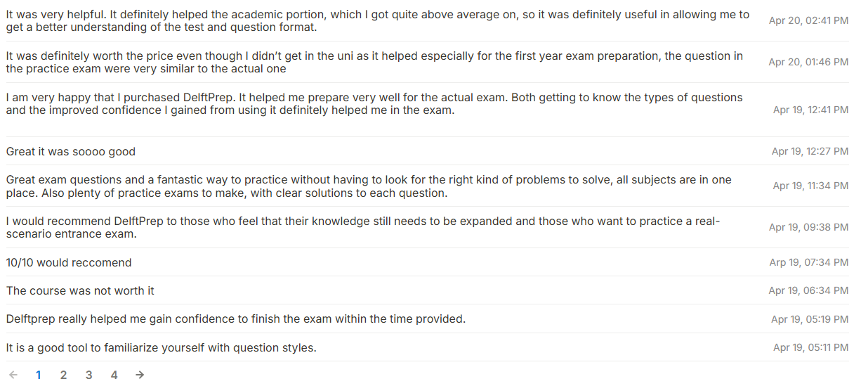
Task: Click the "I am very happy" DelftPrep review
Action: (x=374, y=104)
